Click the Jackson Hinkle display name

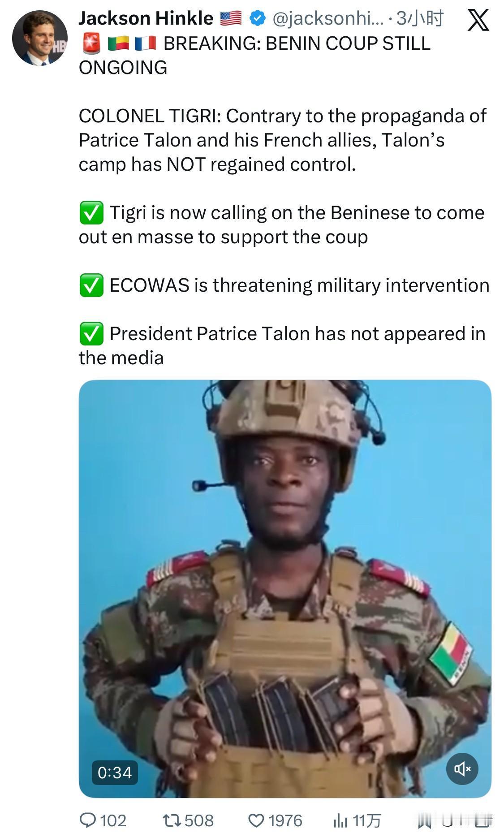(x=146, y=18)
